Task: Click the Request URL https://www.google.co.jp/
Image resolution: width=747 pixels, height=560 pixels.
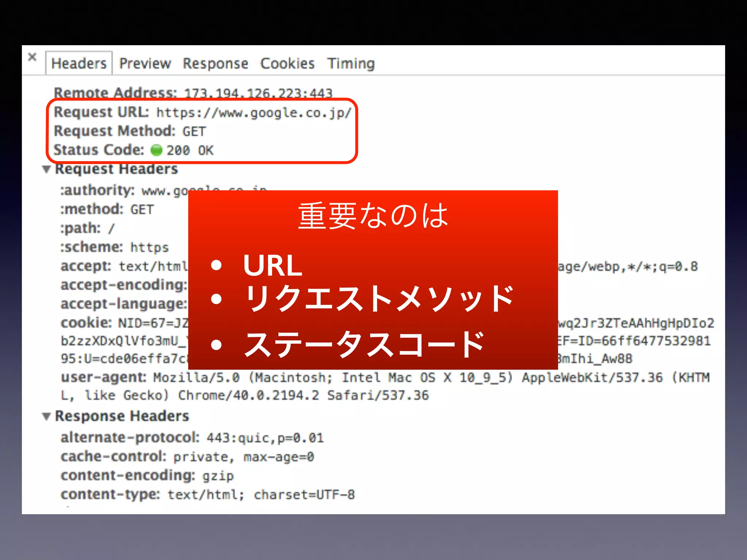Action: point(254,113)
